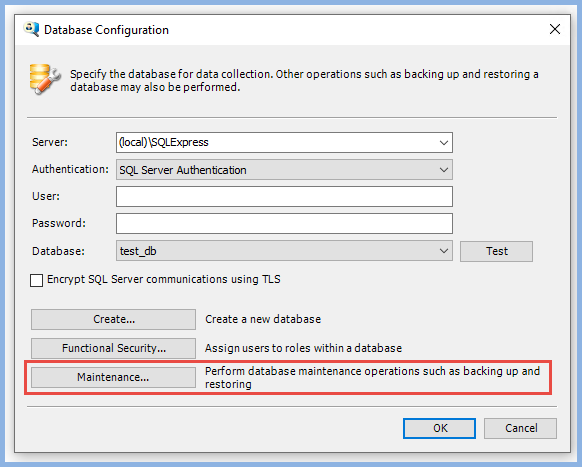Click the 'Perform database maintenance operations' description text
Viewport: 582px width, 467px height.
point(372,377)
